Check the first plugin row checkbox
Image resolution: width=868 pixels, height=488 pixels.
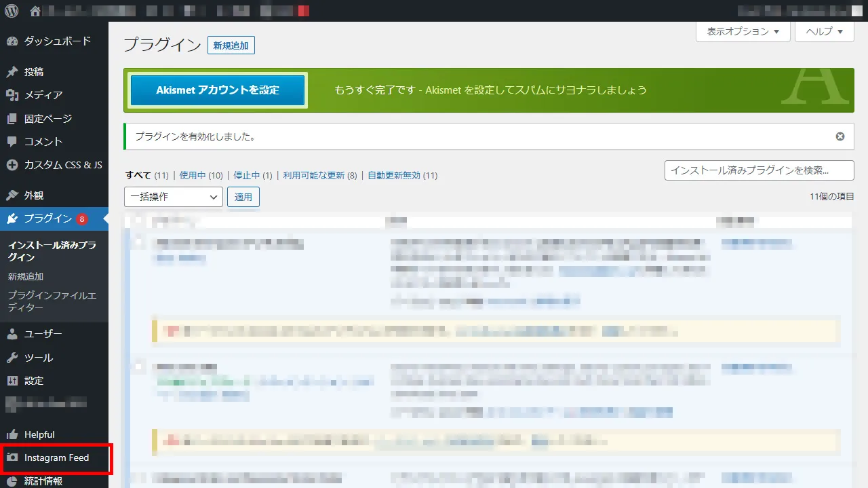pyautogui.click(x=139, y=242)
